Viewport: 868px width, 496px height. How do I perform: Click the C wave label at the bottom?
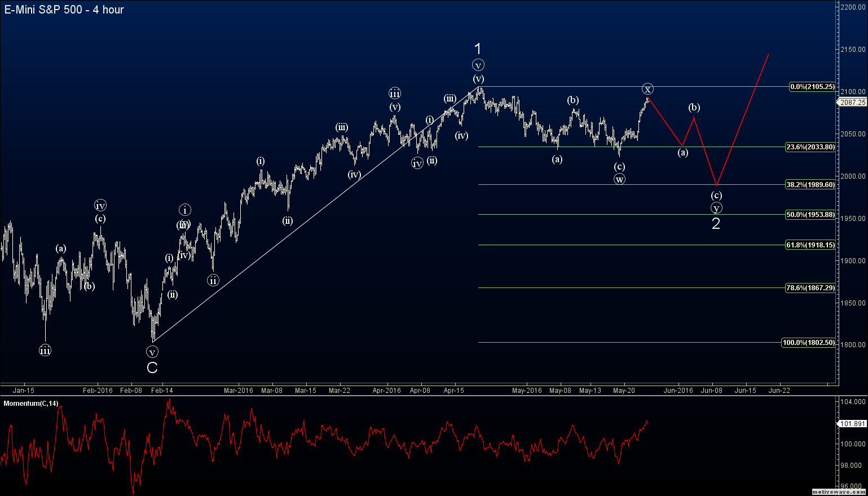pos(152,369)
